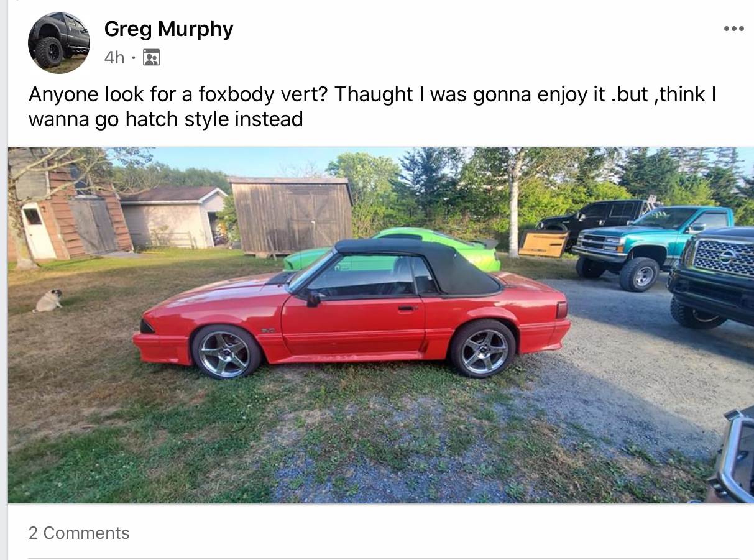Open the photo by clicking the red Mustang door
The image size is (754, 560).
[353, 326]
